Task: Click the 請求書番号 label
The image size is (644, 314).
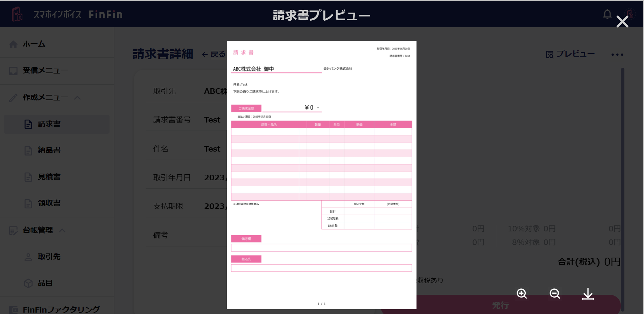Action: coord(172,120)
